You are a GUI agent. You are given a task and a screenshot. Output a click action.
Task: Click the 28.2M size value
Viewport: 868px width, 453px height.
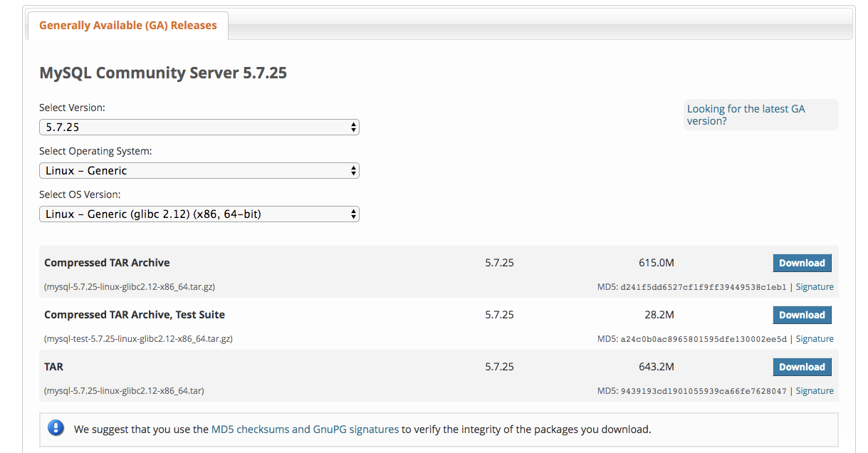click(x=659, y=315)
